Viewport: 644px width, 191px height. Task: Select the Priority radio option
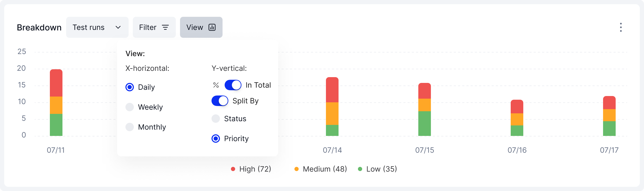pyautogui.click(x=216, y=139)
